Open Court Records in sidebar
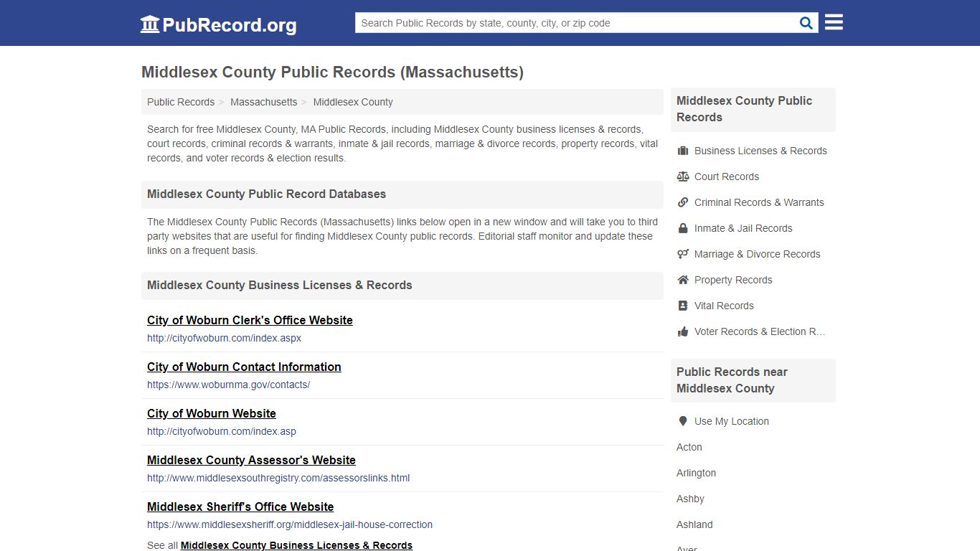The height and width of the screenshot is (551, 980). coord(727,176)
